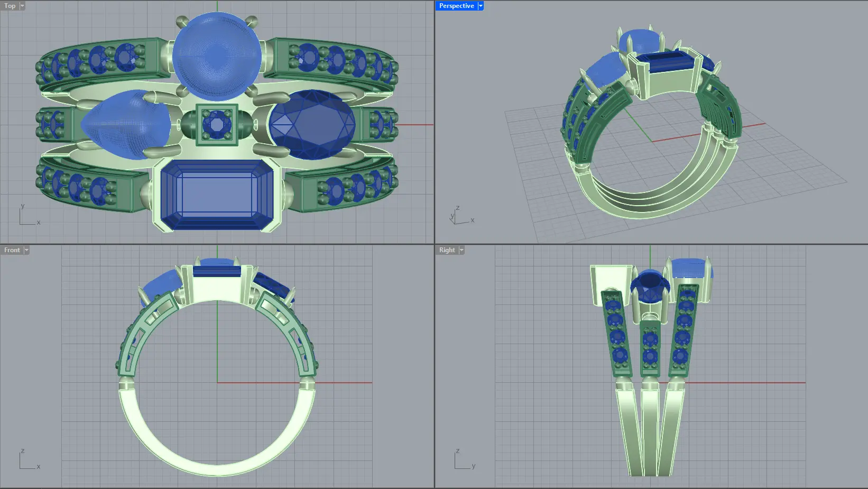Click the world axes icon in Perspective view
The image size is (868, 489).
[x=460, y=217]
